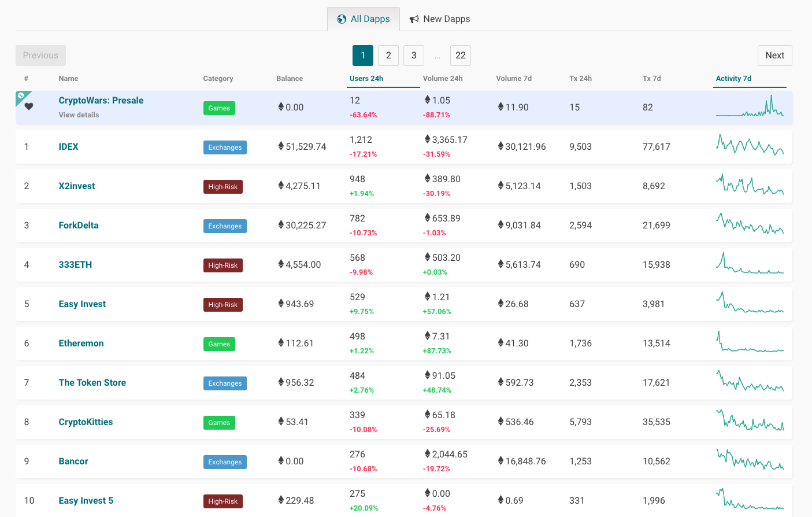The width and height of the screenshot is (812, 517).
Task: Sort by the Volume 7d column
Action: point(514,79)
